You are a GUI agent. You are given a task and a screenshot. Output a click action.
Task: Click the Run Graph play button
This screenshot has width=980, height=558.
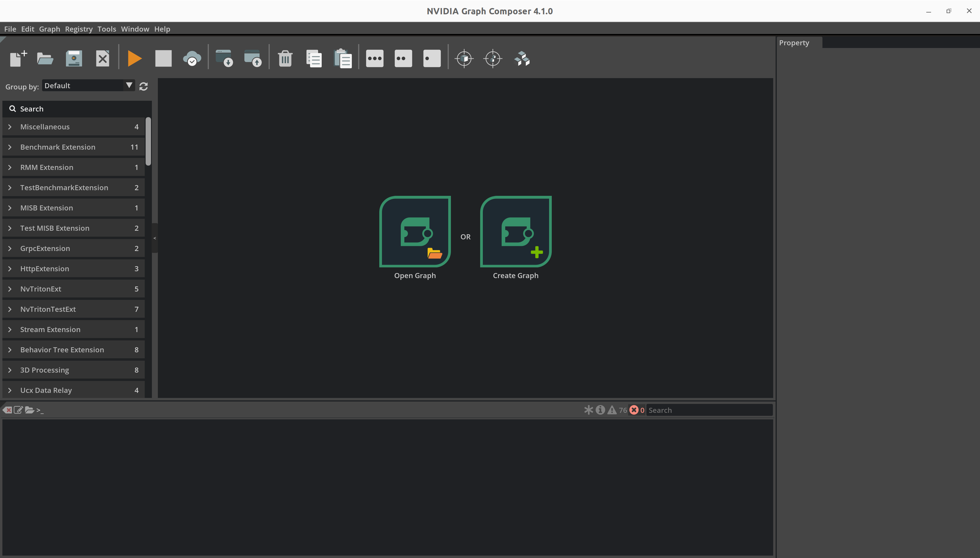pyautogui.click(x=134, y=58)
